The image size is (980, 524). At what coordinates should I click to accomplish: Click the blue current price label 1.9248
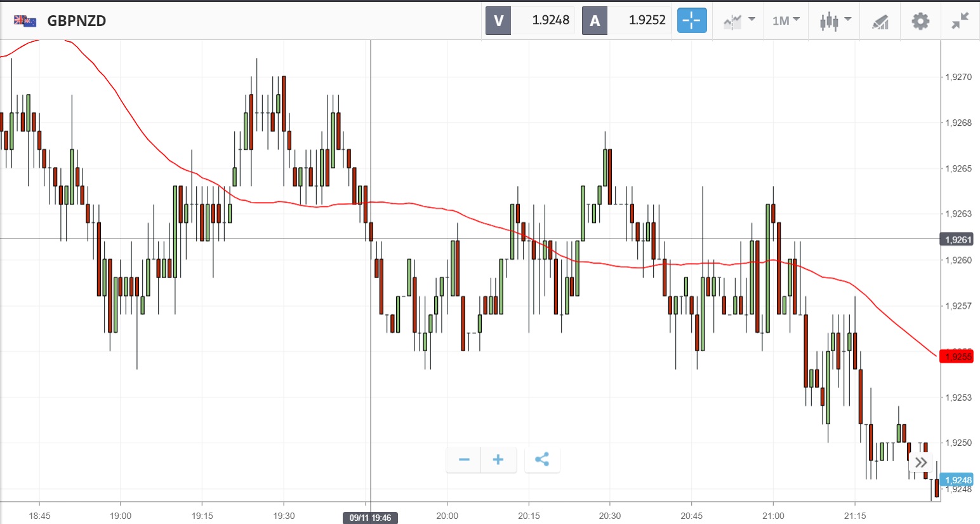point(956,480)
